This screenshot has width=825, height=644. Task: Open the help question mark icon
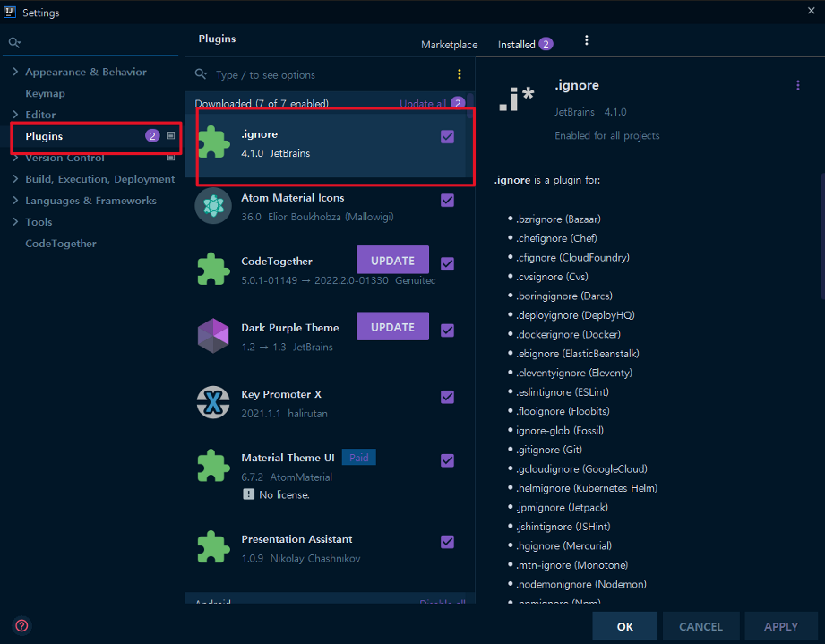point(22,625)
